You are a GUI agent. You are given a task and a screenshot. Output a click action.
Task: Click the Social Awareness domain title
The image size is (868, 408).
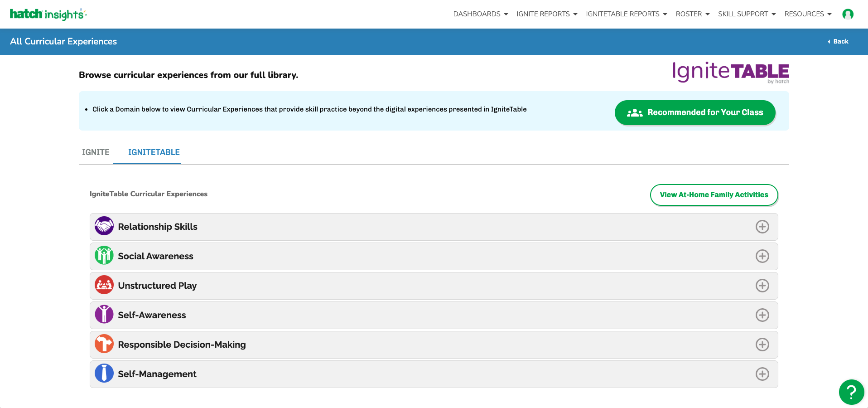(155, 256)
